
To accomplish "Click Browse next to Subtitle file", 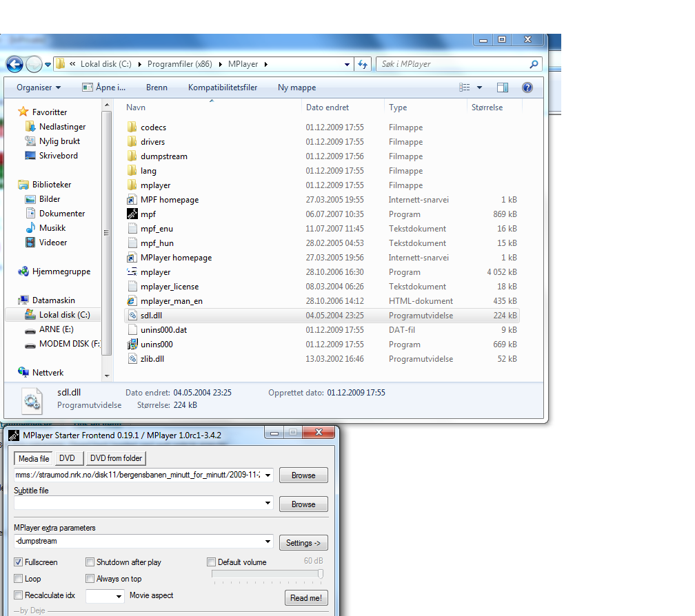I will pyautogui.click(x=303, y=504).
